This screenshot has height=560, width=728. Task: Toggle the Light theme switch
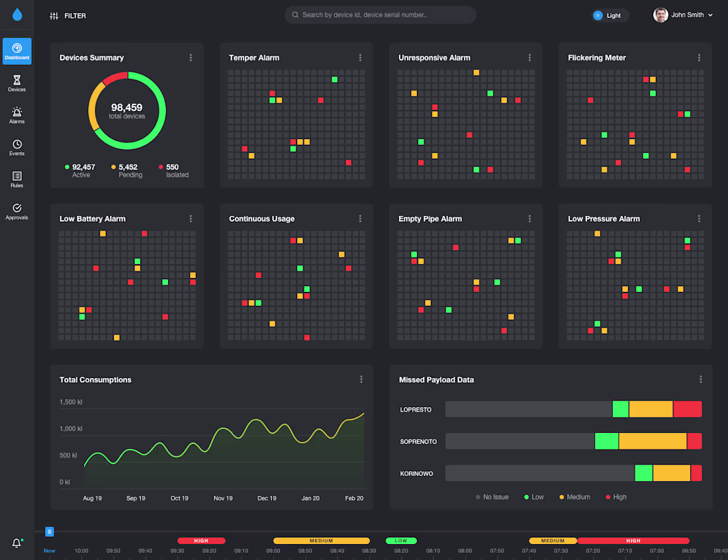tap(610, 15)
